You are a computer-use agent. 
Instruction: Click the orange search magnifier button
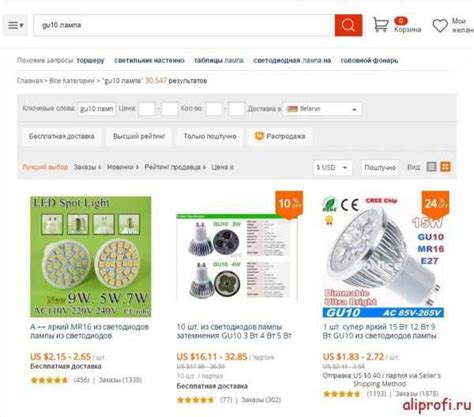click(348, 25)
